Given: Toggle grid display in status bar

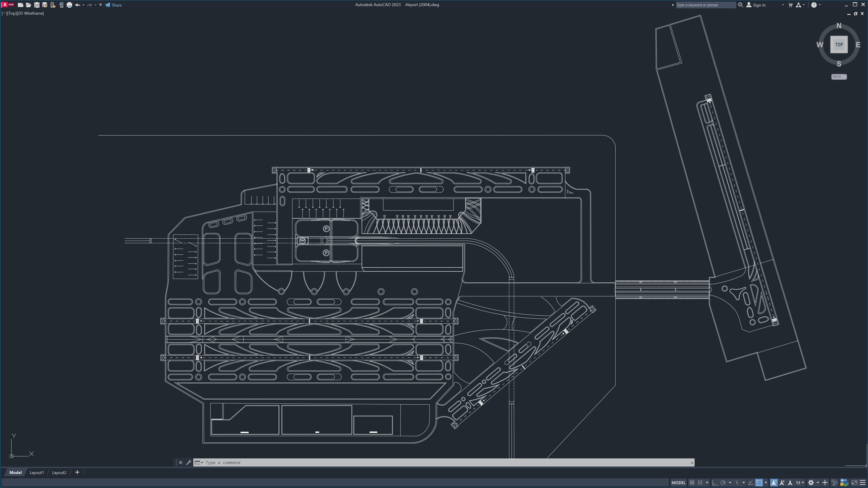Looking at the screenshot, I should 692,483.
